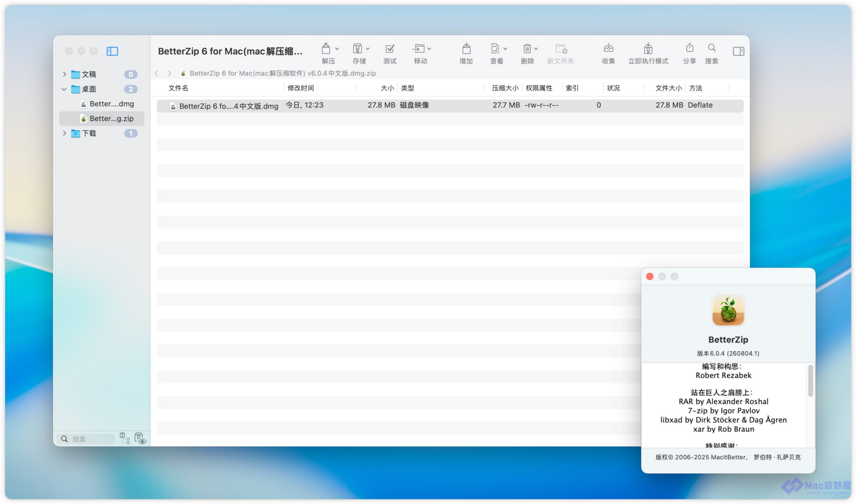Click the 今日, 12:23 modified time cell
This screenshot has width=856, height=504.
pos(304,105)
